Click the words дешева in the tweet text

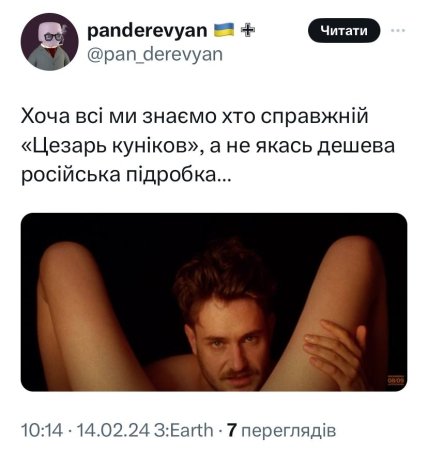355,146
